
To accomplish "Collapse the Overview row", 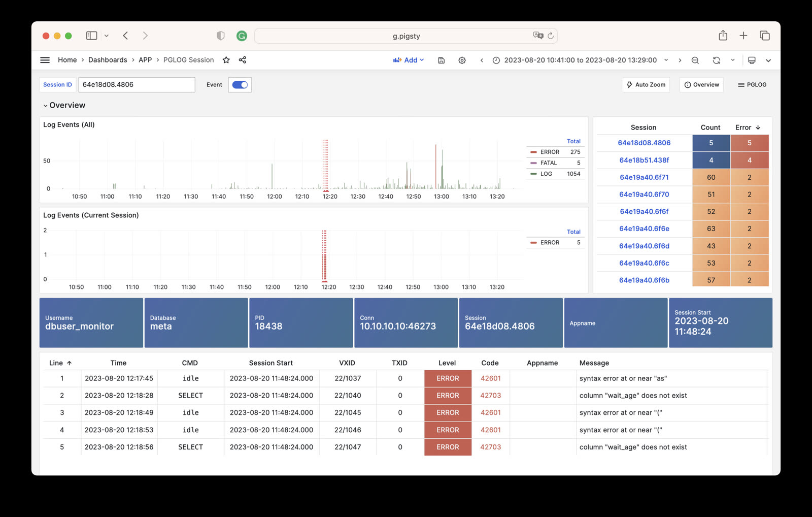I will (64, 105).
